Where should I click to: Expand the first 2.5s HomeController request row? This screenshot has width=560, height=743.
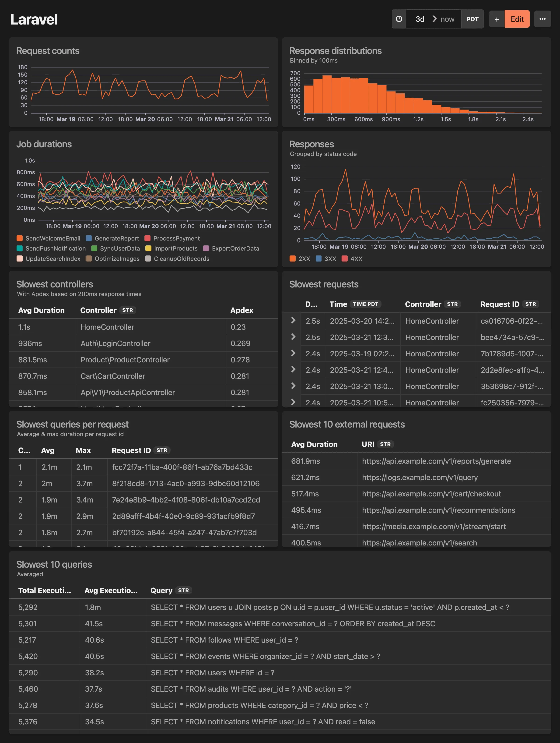293,321
